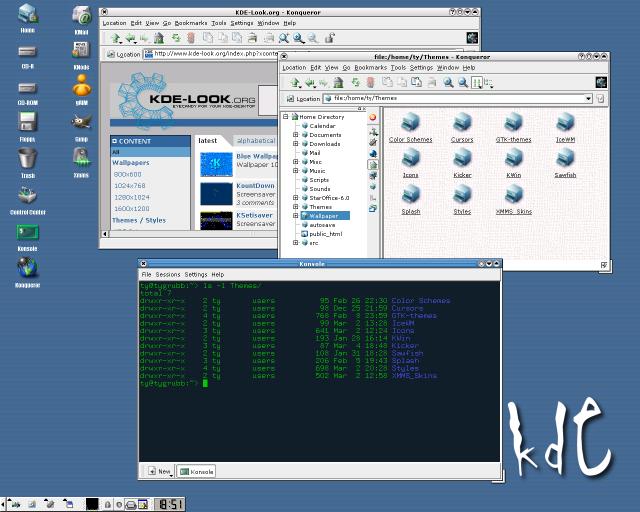Select Tree View mode button in Themes Konqueror
Screen dimensions: 640x512
point(488,83)
